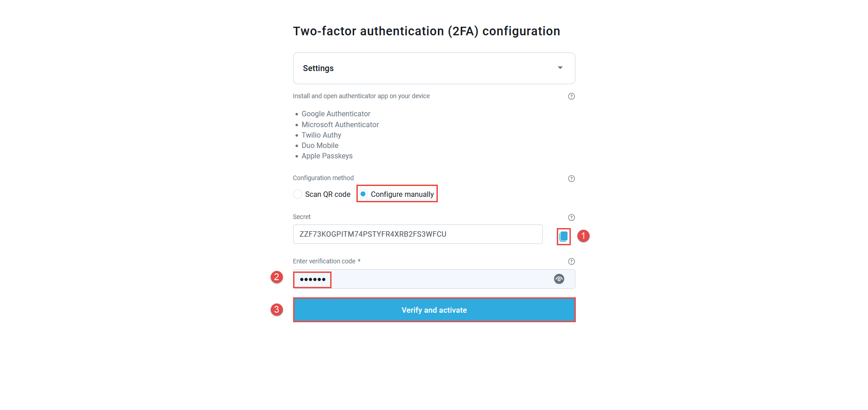Click the Apple Passkeys list entry
This screenshot has height=410, width=868.
(x=327, y=156)
